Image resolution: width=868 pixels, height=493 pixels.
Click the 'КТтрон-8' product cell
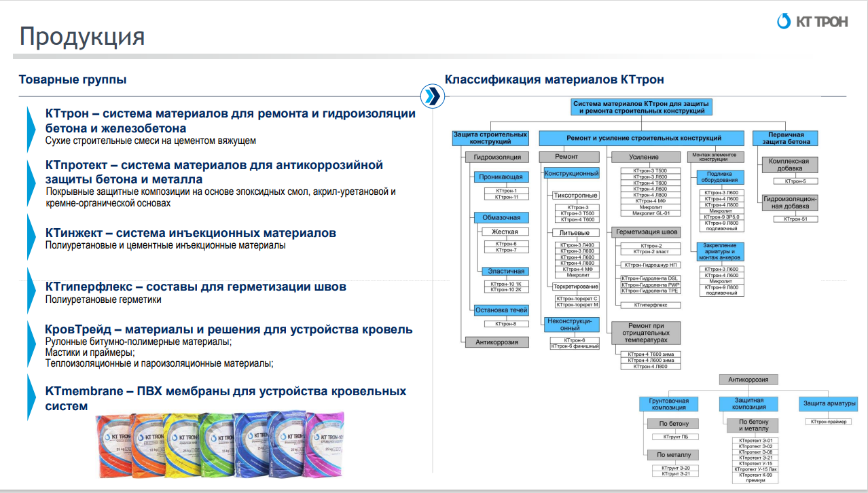[x=506, y=324]
